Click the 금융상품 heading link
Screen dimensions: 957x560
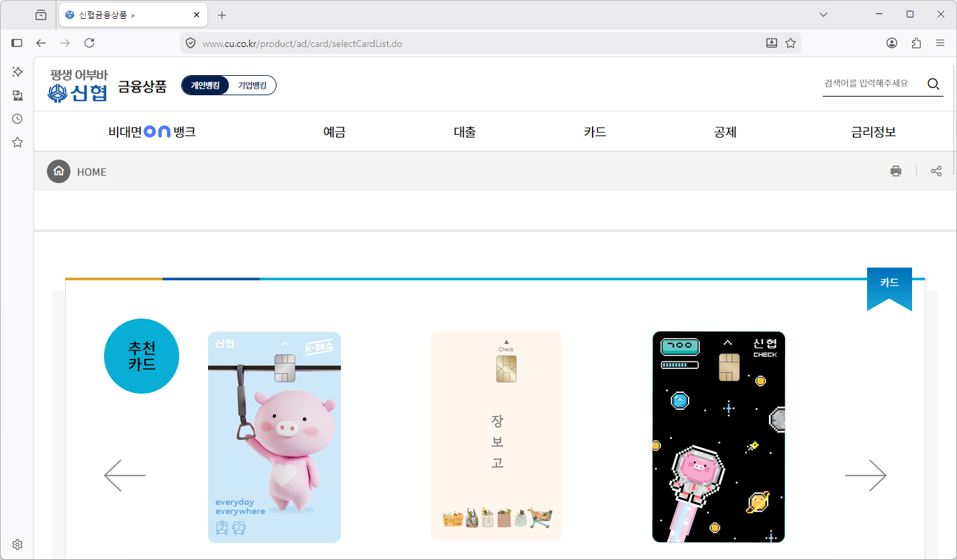click(x=142, y=86)
